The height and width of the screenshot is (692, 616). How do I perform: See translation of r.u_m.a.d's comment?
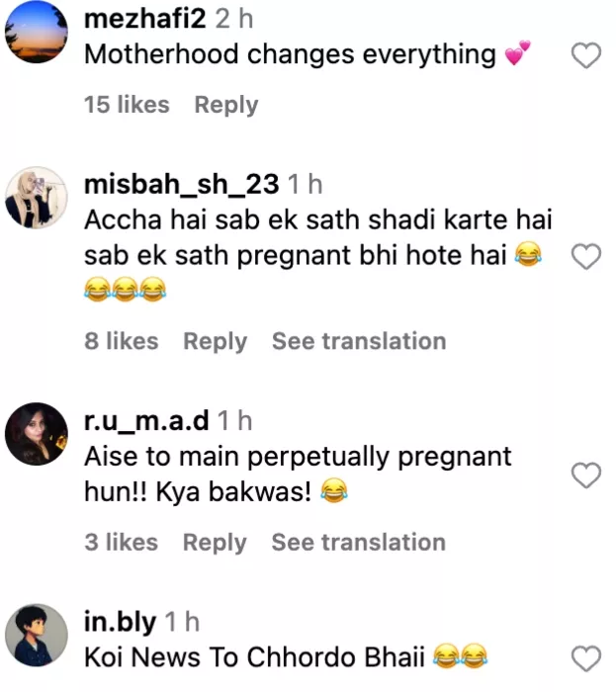pyautogui.click(x=359, y=542)
